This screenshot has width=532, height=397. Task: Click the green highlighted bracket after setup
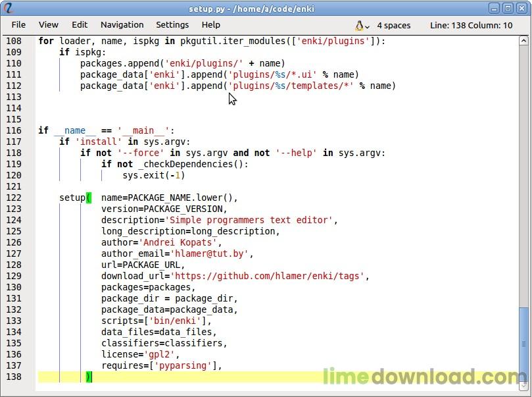point(89,198)
